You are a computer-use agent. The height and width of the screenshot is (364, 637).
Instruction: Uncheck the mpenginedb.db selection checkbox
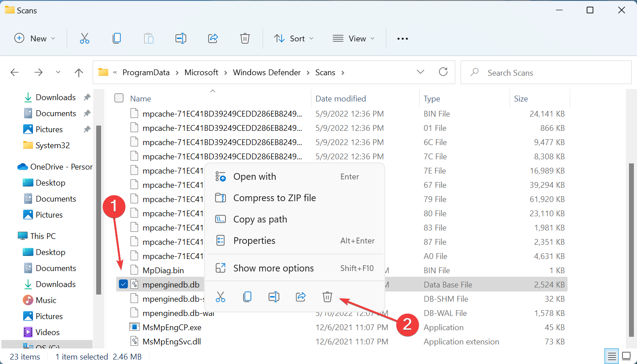(123, 283)
